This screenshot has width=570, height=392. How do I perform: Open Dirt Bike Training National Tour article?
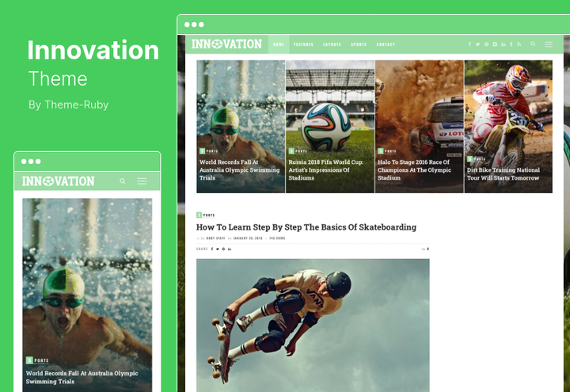(503, 173)
